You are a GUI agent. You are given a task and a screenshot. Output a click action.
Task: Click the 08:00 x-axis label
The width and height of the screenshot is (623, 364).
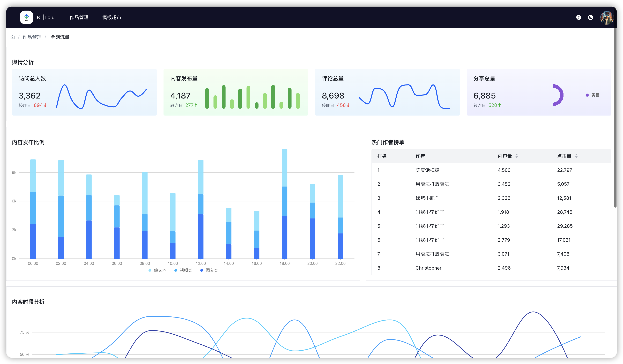(x=145, y=263)
